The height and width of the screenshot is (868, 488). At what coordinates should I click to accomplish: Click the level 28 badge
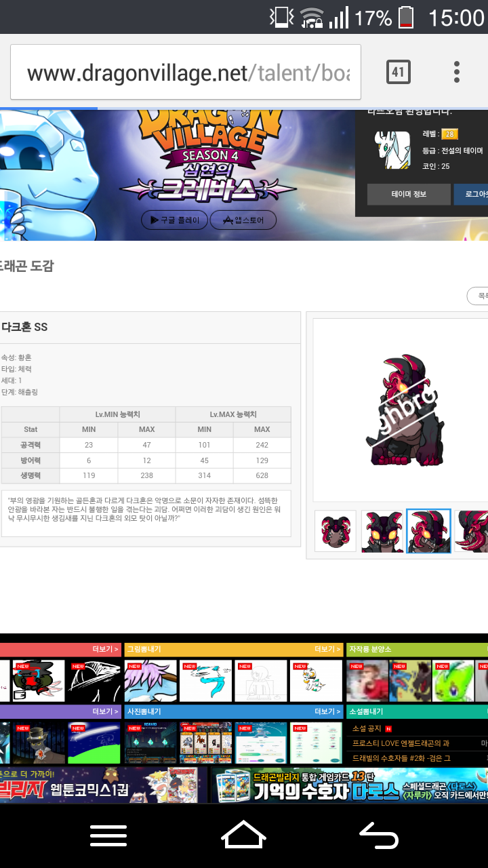[x=450, y=134]
